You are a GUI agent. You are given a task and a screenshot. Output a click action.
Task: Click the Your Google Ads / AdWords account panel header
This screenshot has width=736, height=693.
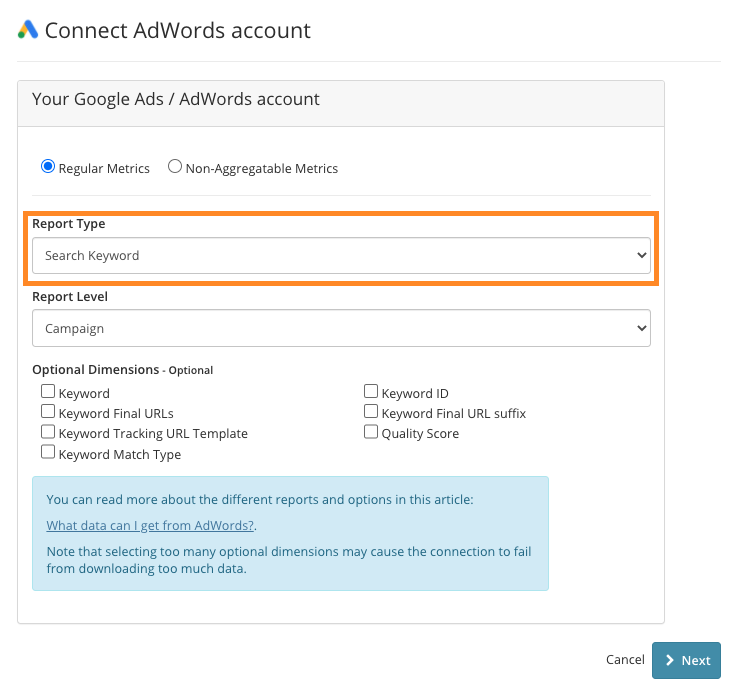[341, 103]
